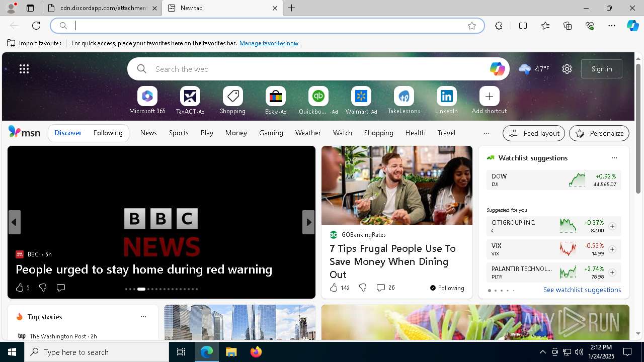
Task: Open Watchlist suggestions options menu
Action: (614, 158)
